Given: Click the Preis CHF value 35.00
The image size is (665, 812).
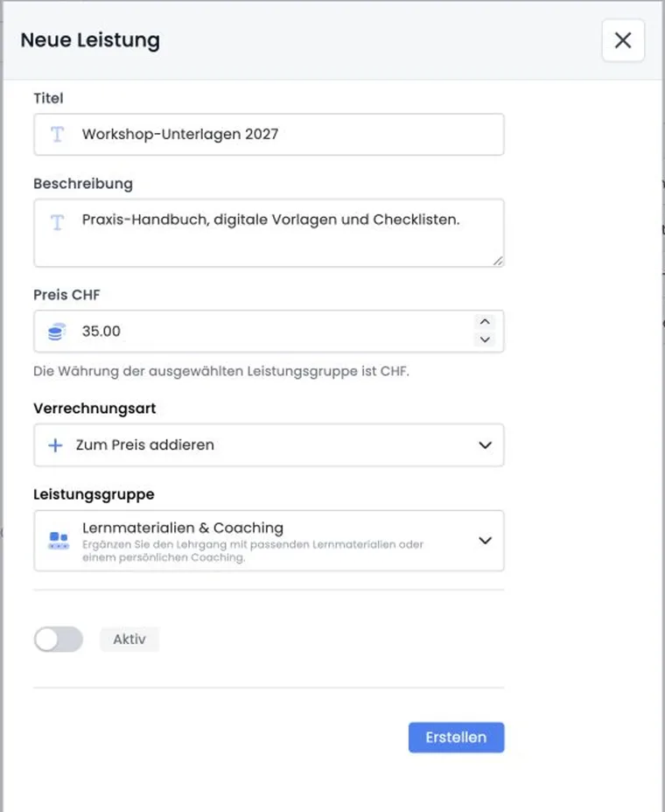Looking at the screenshot, I should (101, 332).
